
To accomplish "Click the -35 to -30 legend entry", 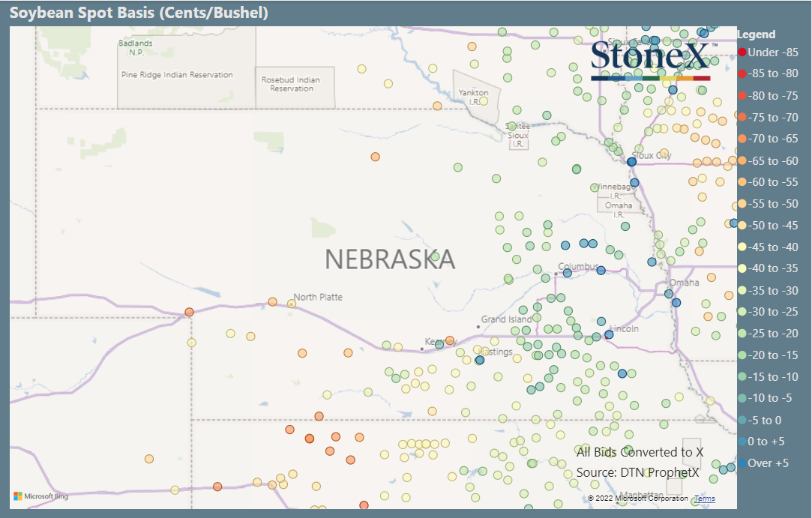I will (x=769, y=290).
